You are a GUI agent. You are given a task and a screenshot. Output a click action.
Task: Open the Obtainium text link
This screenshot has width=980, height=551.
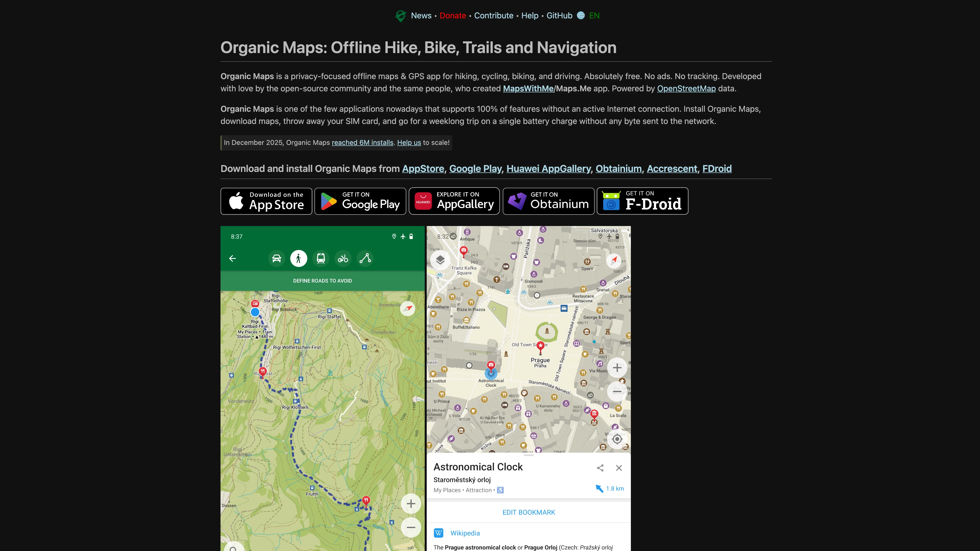[x=618, y=169]
